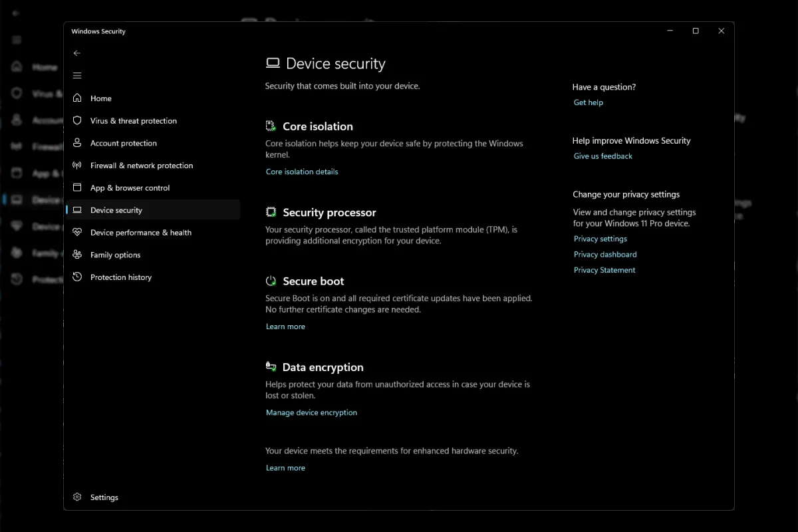Click the Data encryption lock icon
798x532 pixels.
click(x=271, y=366)
